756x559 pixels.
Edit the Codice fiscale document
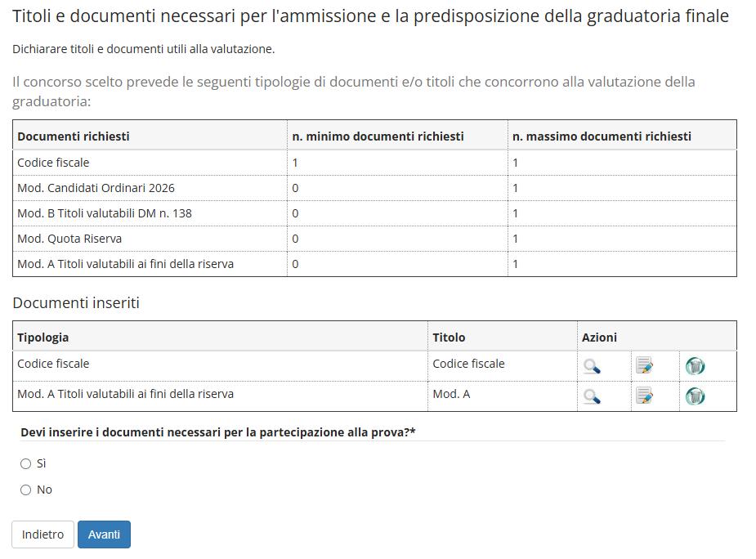coord(644,366)
